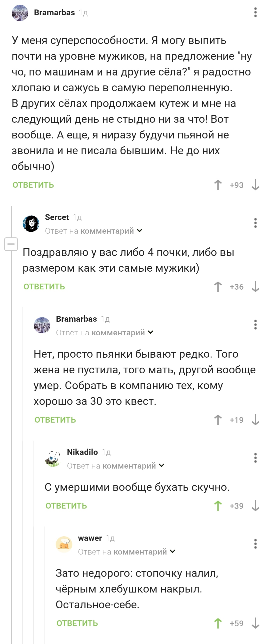Screen dimensions: 270x644
Task: Downvote the comment rated +93
Action: (255, 185)
